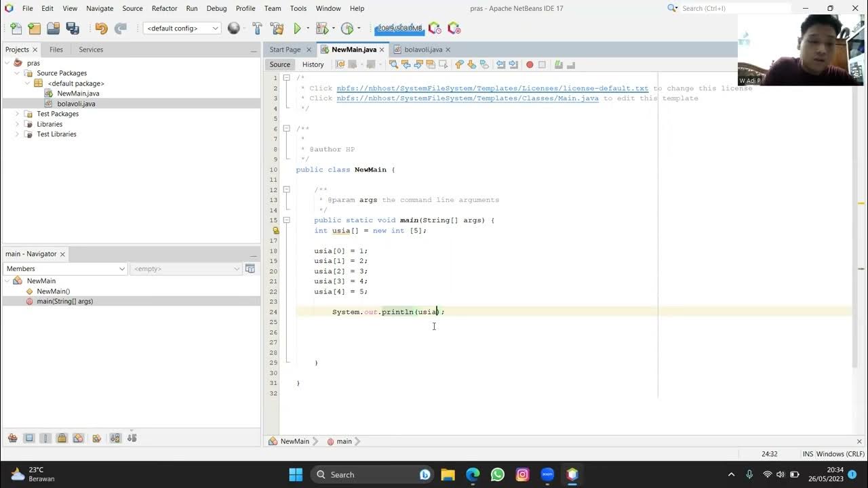Click Find Previous Occurrence arrow icon

click(406, 64)
